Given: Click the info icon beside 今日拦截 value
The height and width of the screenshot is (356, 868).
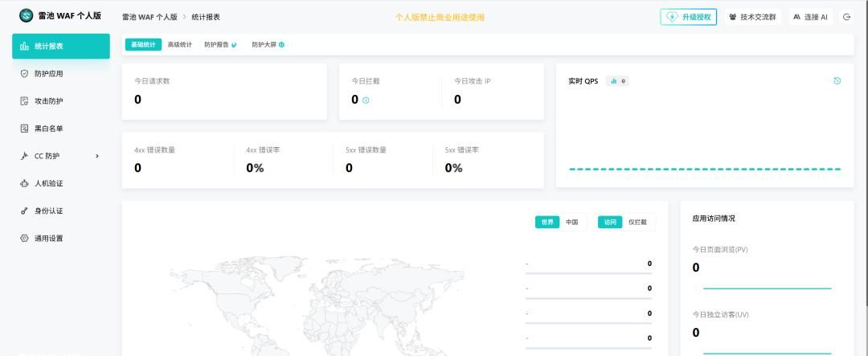Looking at the screenshot, I should [x=366, y=100].
